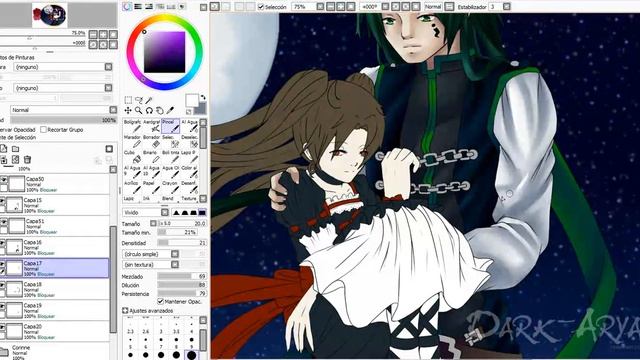Toggle the Recortar Grupo checkbox
640x360 pixels.
43,129
